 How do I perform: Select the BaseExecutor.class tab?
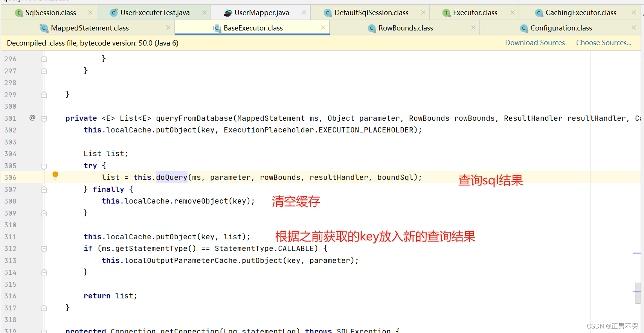253,28
